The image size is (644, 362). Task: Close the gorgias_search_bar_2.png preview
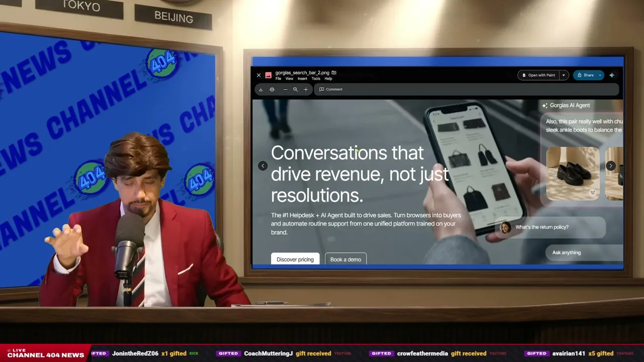coord(259,75)
